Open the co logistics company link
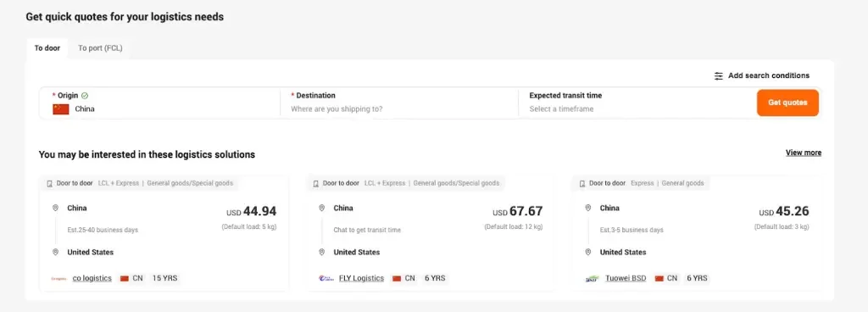 [x=92, y=278]
